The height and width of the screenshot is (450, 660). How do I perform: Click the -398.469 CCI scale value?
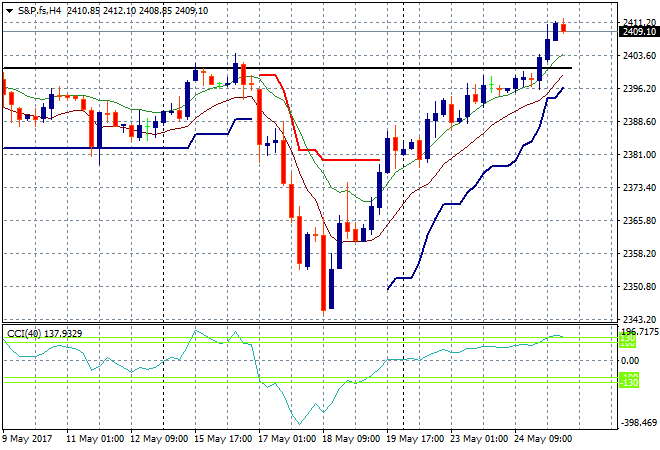pyautogui.click(x=638, y=423)
